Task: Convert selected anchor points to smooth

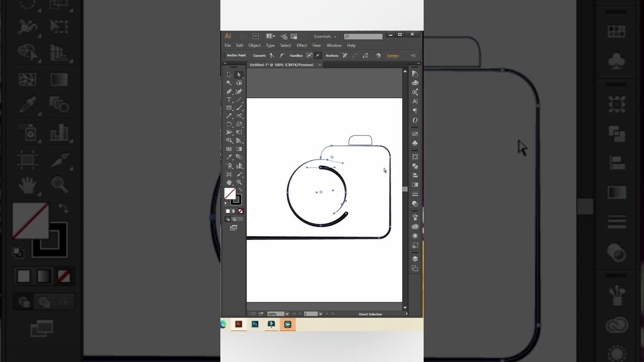Action: click(282, 55)
